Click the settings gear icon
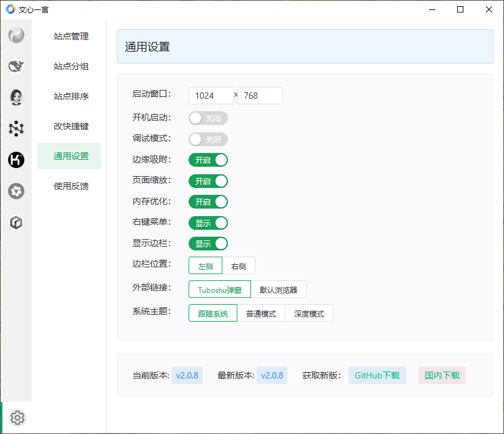Viewport: 504px width, 434px height. click(x=17, y=418)
